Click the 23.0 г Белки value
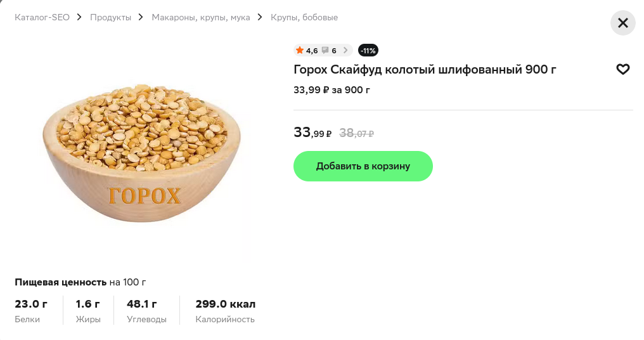The height and width of the screenshot is (340, 644). [31, 304]
